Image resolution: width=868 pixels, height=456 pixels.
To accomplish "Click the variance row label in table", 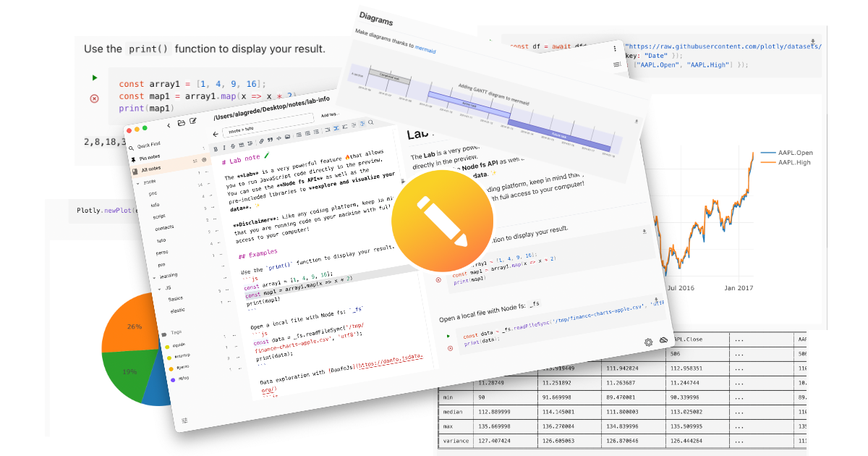I will (455, 441).
